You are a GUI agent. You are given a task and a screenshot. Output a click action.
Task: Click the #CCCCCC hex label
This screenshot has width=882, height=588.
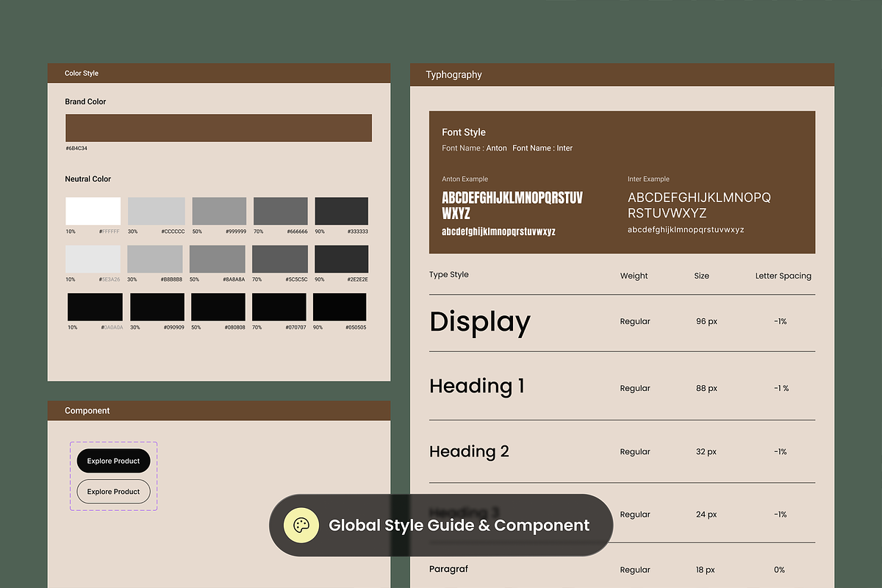coord(174,232)
